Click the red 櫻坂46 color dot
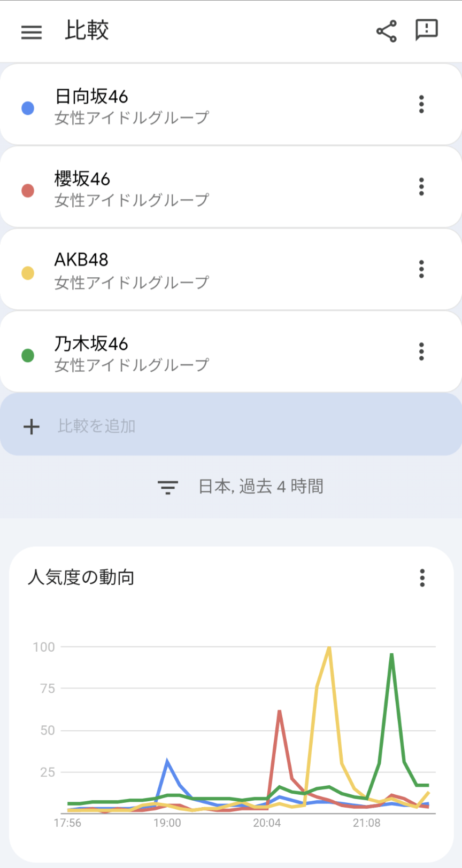 pos(28,191)
